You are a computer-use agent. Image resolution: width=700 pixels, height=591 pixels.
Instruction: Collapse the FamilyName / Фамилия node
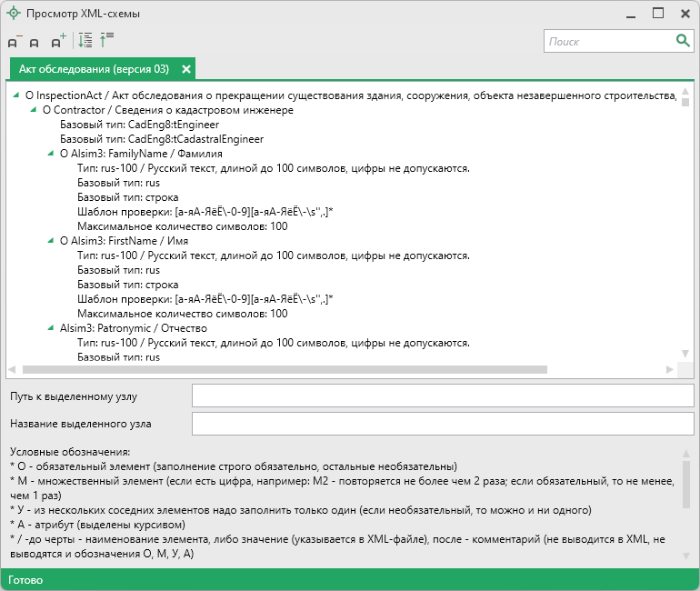(51, 154)
